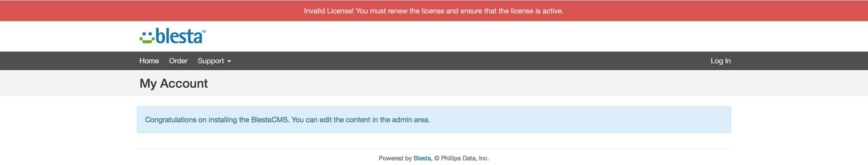Follow the Blesta link in the footer
Viewport: 868px width, 165px height.
(422, 158)
